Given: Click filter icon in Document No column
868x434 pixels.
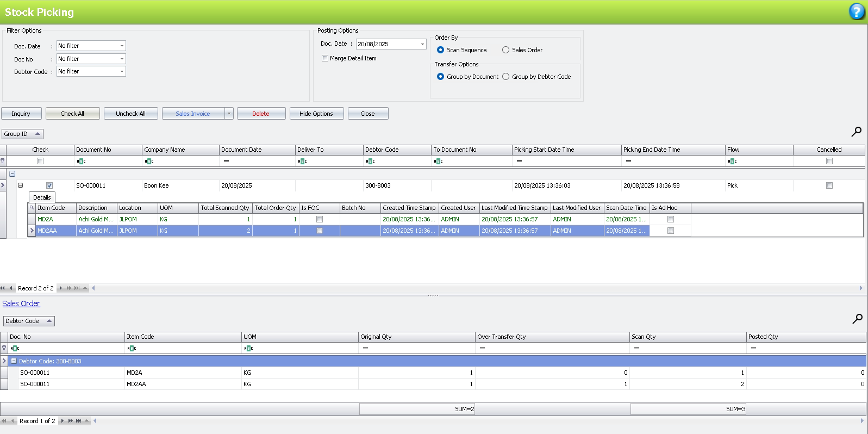Looking at the screenshot, I should 81,161.
